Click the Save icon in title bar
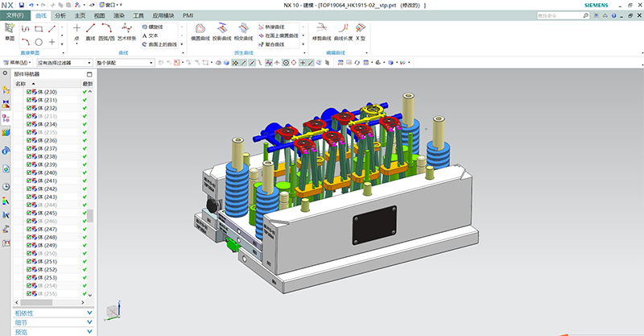This screenshot has height=336, width=644. (x=22, y=5)
